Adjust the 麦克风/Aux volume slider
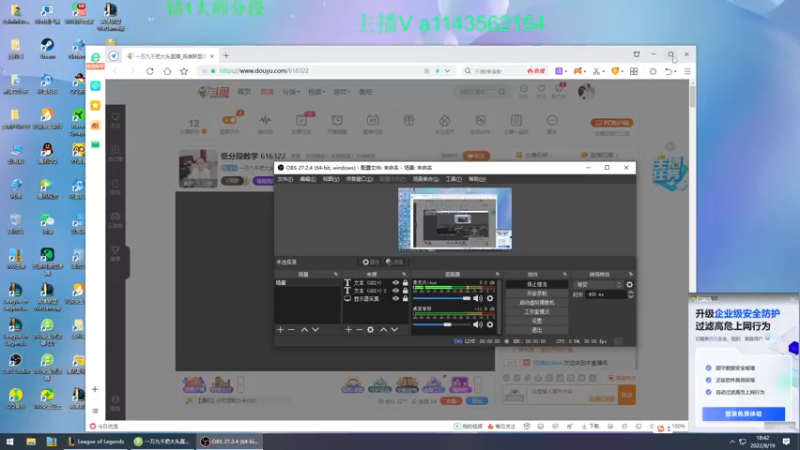The width and height of the screenshot is (800, 450). click(x=441, y=298)
